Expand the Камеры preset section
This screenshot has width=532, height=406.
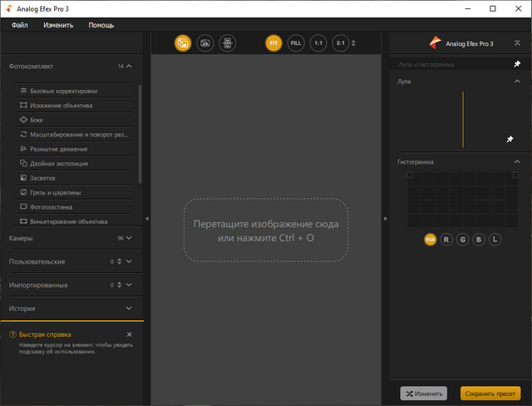click(129, 238)
